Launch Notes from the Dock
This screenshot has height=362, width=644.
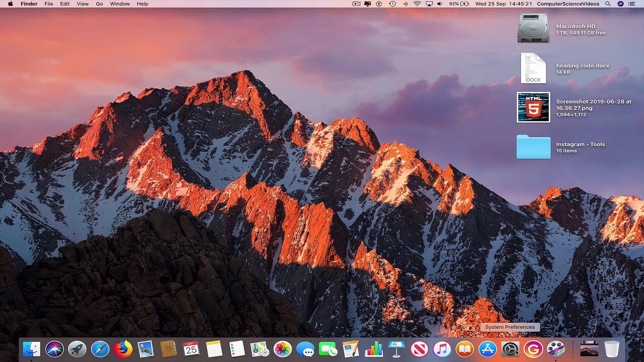point(214,349)
